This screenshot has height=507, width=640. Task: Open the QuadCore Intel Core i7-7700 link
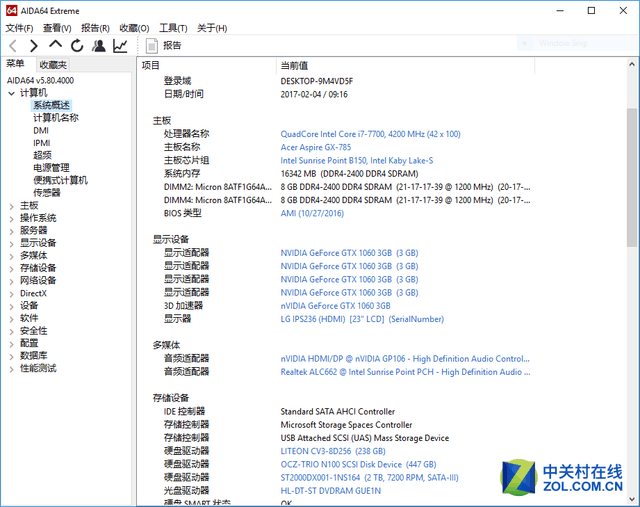[x=370, y=134]
